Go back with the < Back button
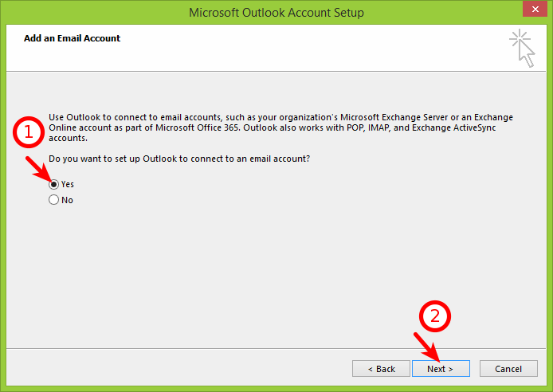 point(381,369)
